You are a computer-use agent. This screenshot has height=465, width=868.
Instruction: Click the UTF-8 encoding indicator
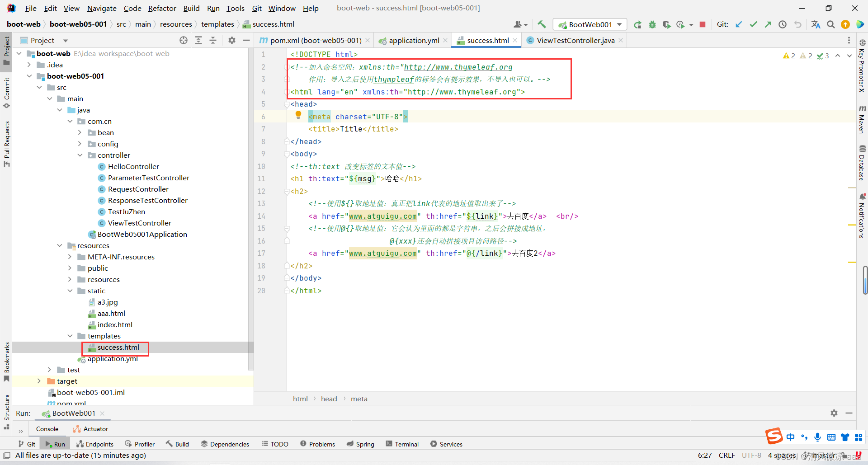tap(751, 455)
